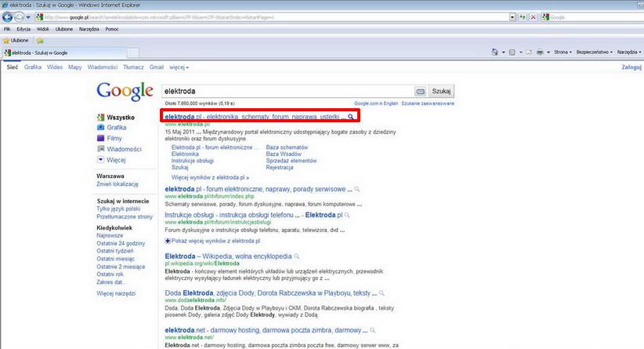This screenshot has width=644, height=349.
Task: Click 'Więcej narzędzi' in the sidebar
Action: [x=116, y=293]
